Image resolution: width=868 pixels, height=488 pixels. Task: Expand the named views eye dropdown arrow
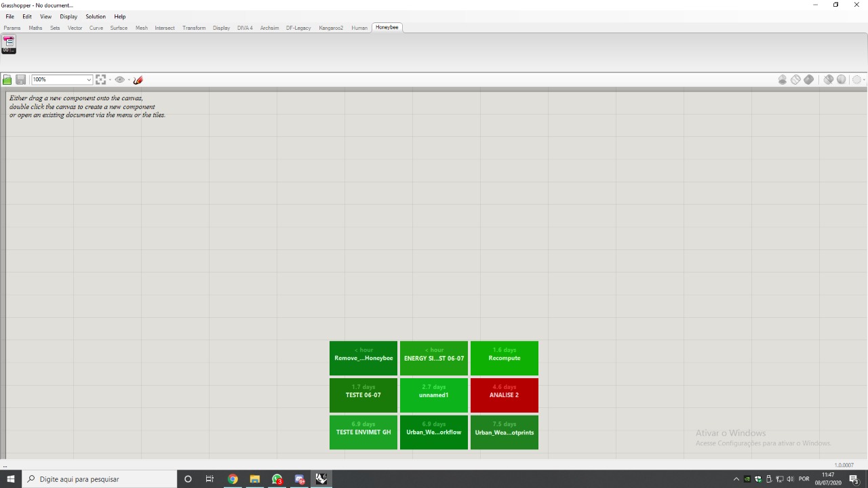(129, 80)
